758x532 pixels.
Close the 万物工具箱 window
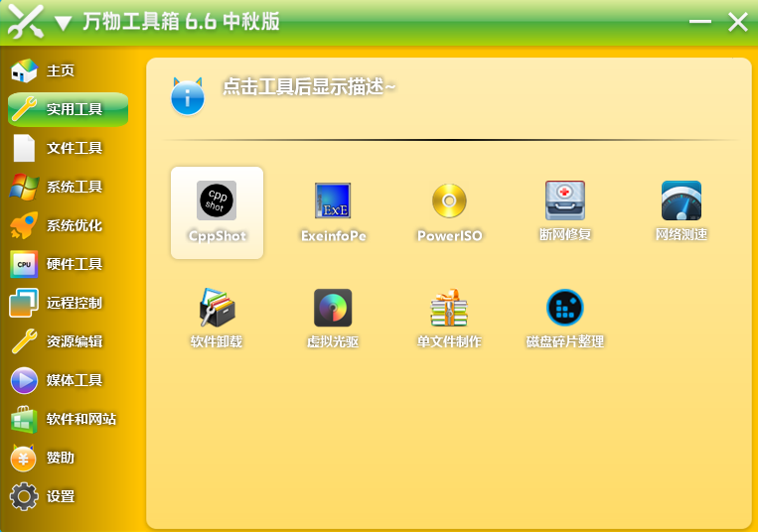[x=738, y=22]
